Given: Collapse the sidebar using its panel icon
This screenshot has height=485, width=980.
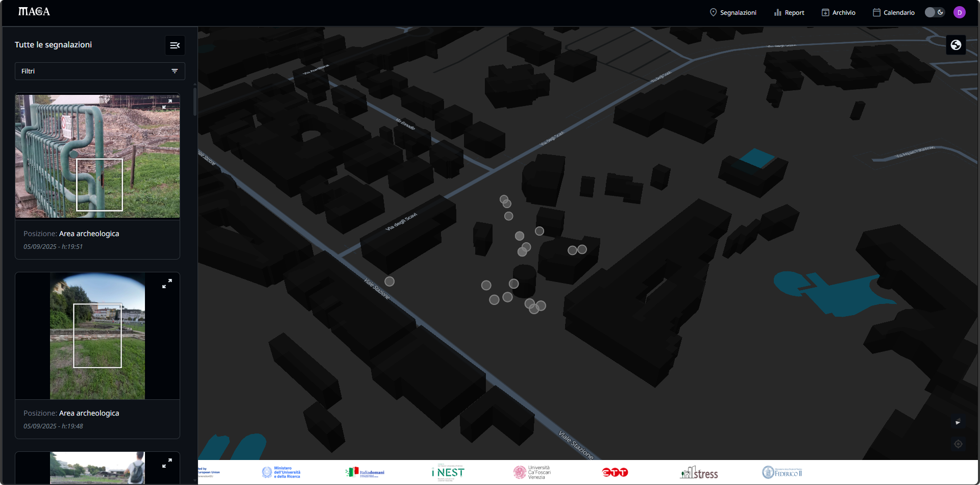Looking at the screenshot, I should (x=175, y=45).
